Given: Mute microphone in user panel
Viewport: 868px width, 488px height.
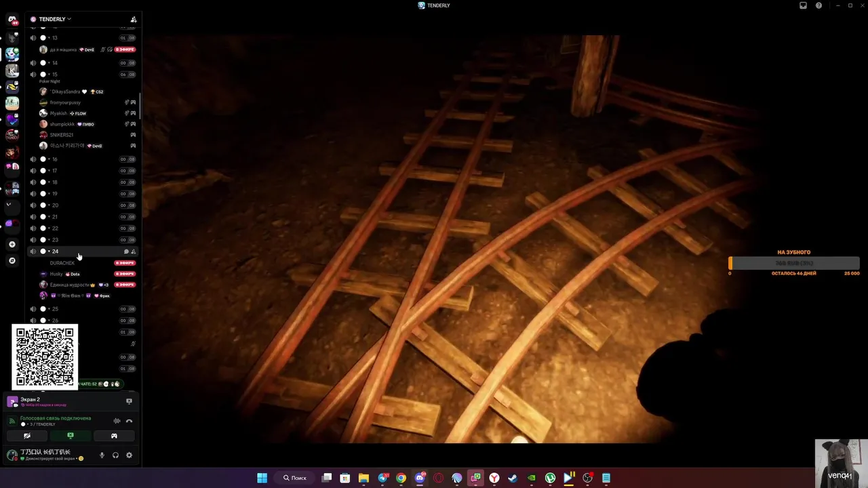Looking at the screenshot, I should pos(102,455).
